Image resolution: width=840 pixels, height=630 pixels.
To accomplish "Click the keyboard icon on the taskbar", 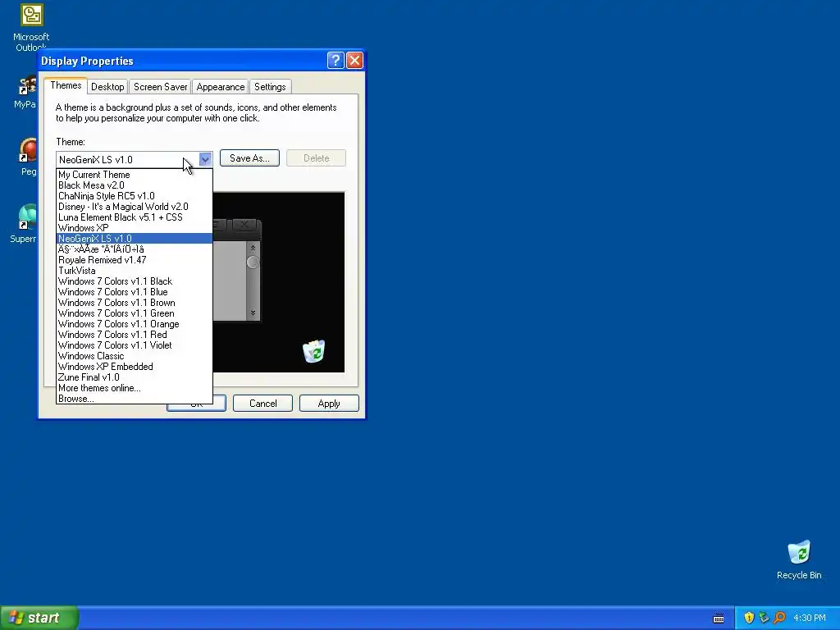I will (x=719, y=619).
